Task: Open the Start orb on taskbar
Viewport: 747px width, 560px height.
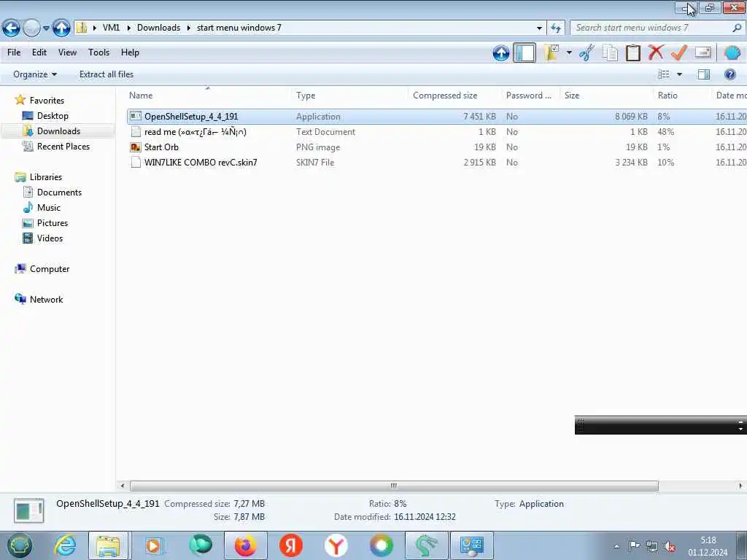Action: coord(19,545)
